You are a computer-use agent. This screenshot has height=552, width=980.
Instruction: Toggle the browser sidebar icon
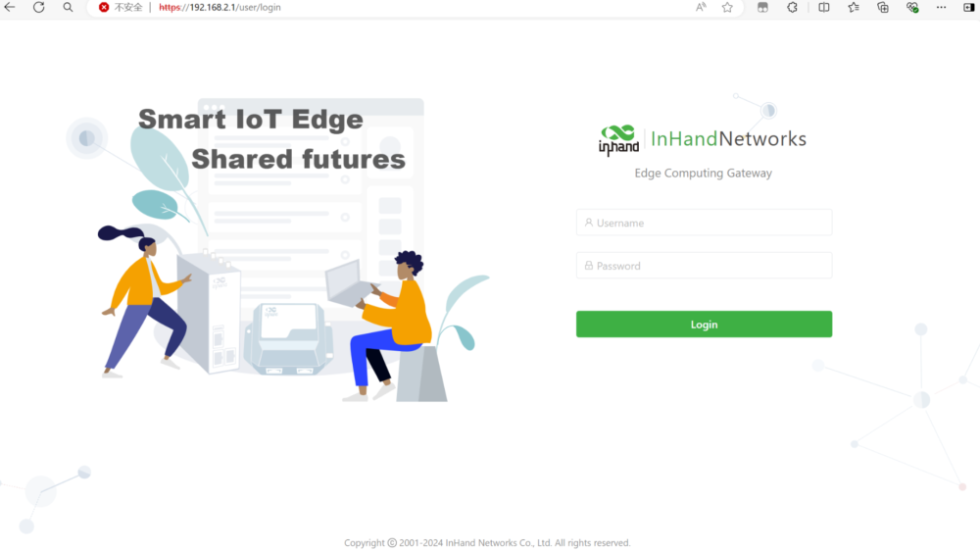pyautogui.click(x=969, y=8)
